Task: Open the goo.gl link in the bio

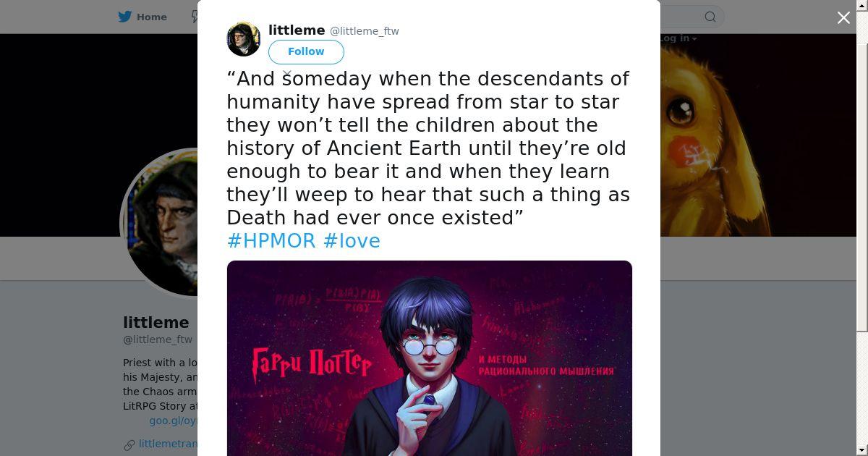Action: (x=174, y=421)
